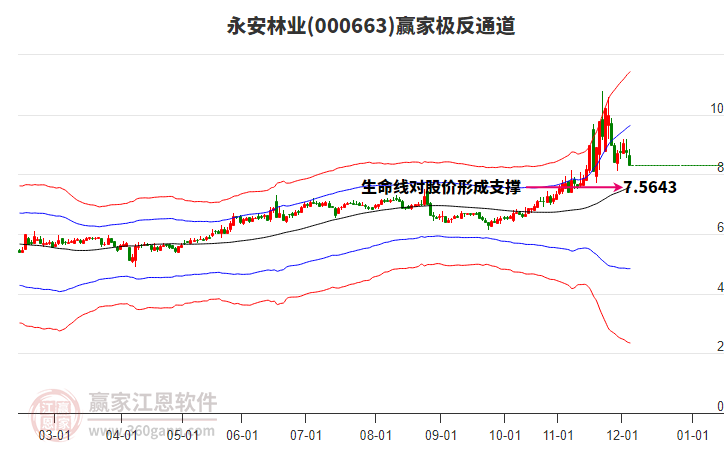The height and width of the screenshot is (450, 726).
Task: Click the 07-01 date axis label
Action: tap(306, 435)
